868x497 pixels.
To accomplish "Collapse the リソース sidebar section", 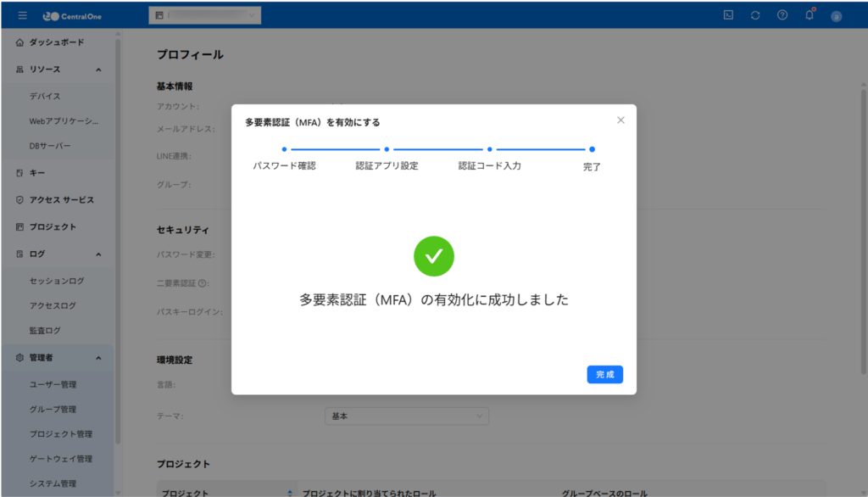I will pyautogui.click(x=98, y=70).
